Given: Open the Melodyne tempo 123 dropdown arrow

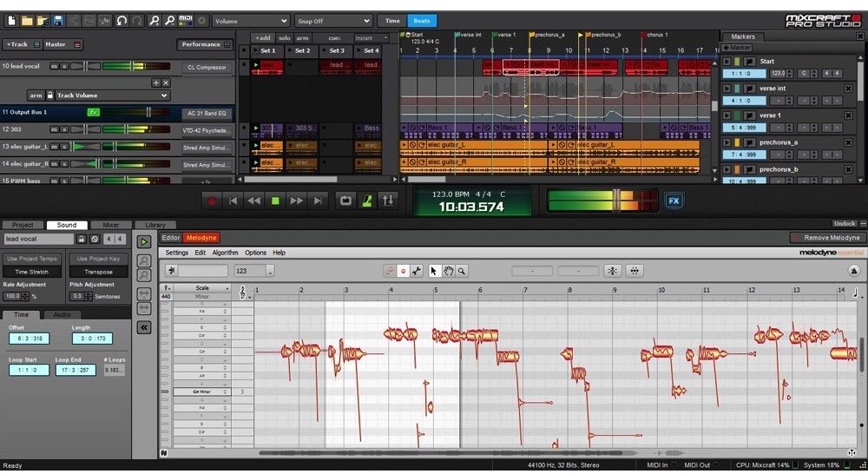Looking at the screenshot, I should (270, 272).
